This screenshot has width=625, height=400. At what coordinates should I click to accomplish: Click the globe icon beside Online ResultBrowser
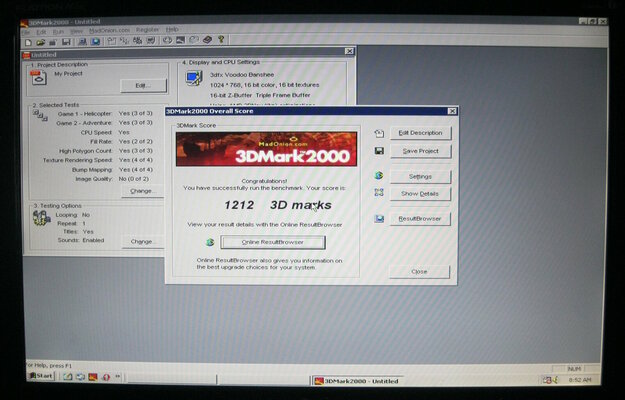(210, 242)
